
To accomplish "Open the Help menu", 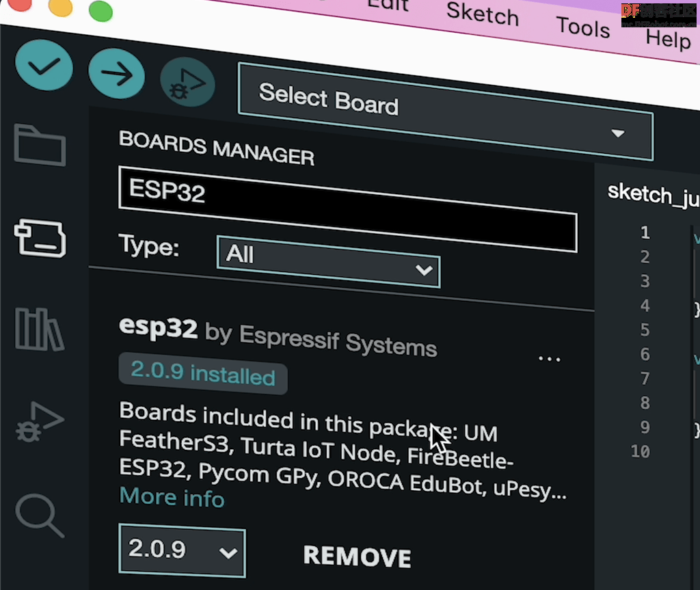I will [669, 39].
